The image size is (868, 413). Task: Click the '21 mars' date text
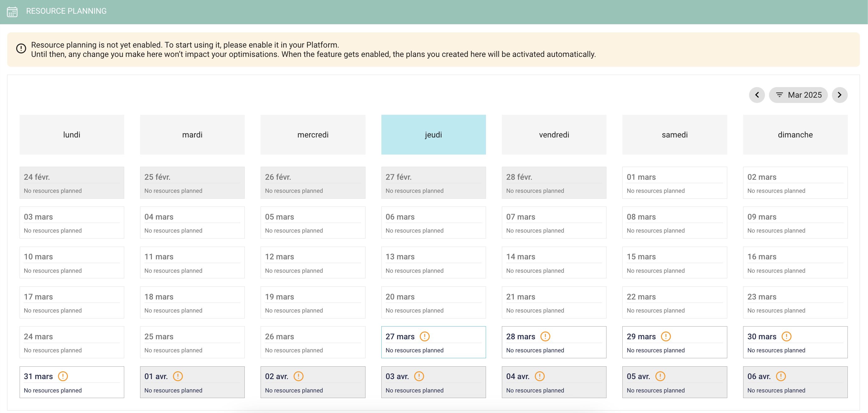[x=521, y=297]
